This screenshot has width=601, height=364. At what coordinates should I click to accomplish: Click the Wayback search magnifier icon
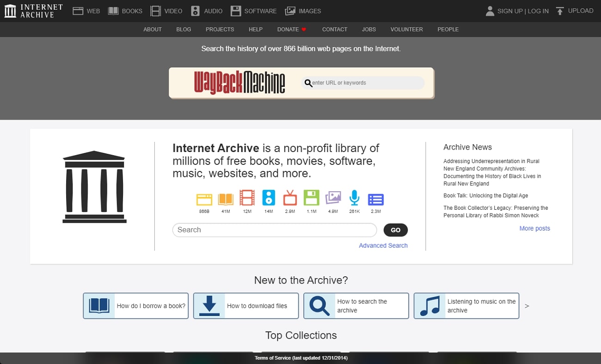point(308,83)
